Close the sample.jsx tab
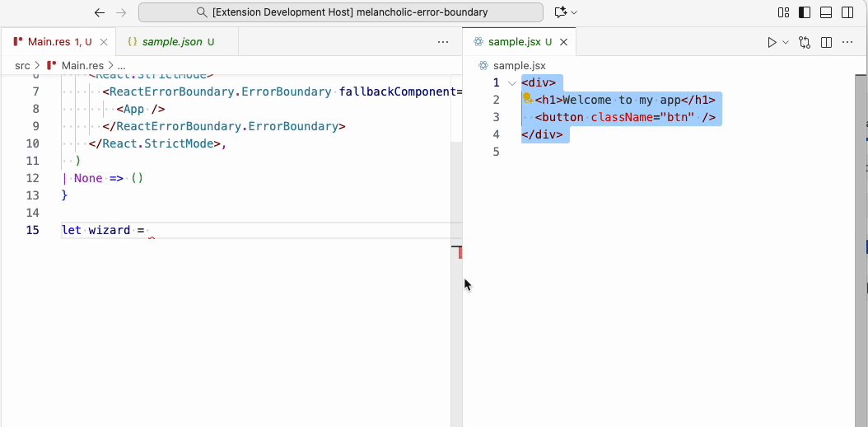 pyautogui.click(x=563, y=41)
